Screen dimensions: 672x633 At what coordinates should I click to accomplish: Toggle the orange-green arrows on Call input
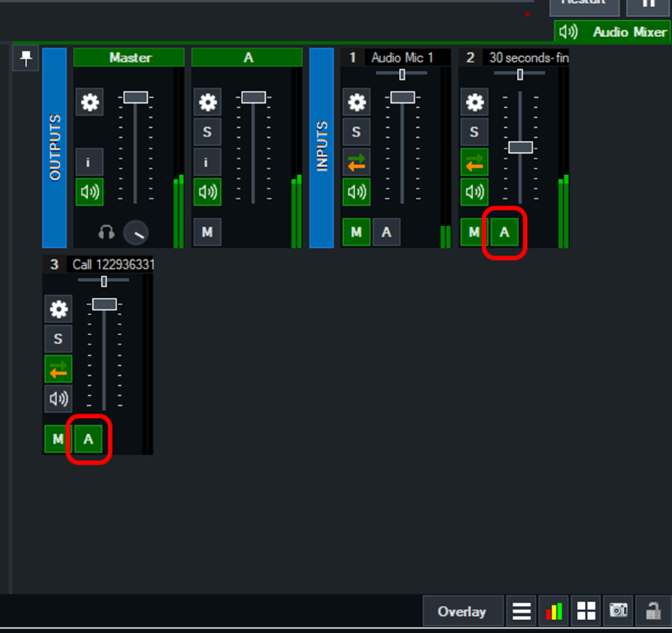click(x=59, y=369)
